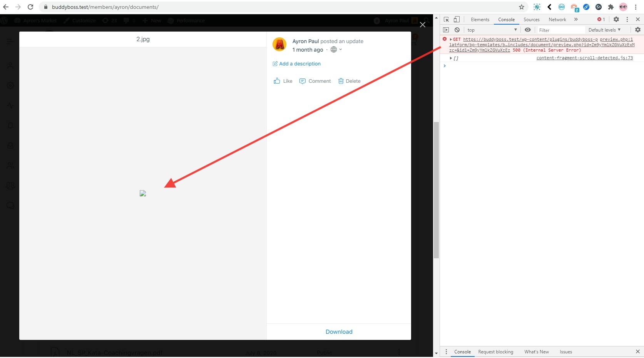Toggle the live expression eye icon
The height and width of the screenshot is (358, 644).
coord(528,30)
